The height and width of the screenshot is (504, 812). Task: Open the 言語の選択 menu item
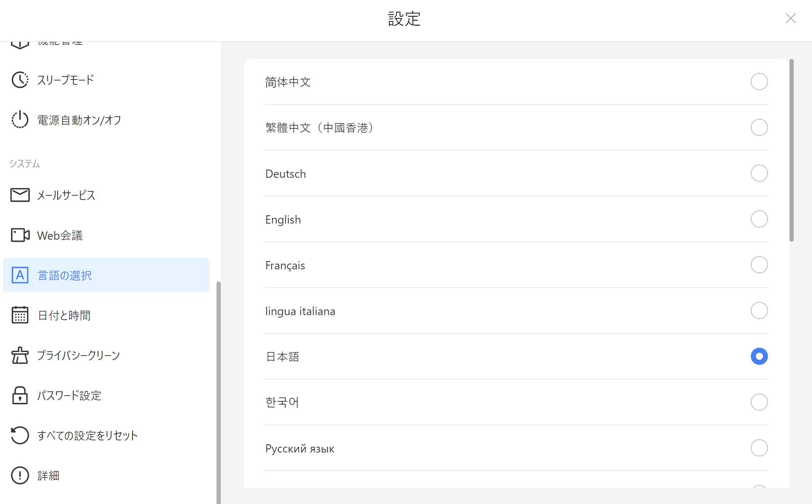(x=65, y=275)
